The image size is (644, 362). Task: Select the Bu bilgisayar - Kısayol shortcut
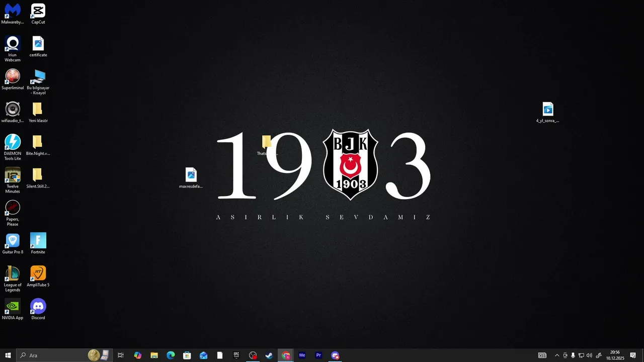point(38,82)
